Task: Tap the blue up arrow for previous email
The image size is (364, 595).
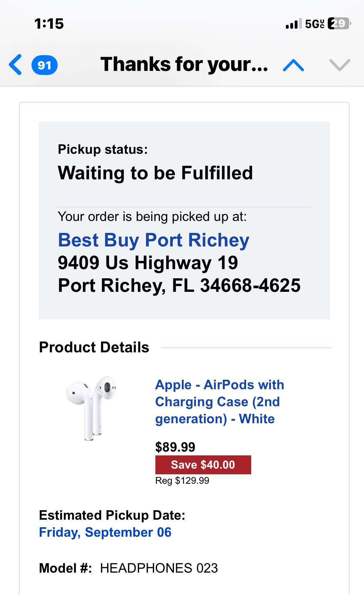Action: pos(292,65)
